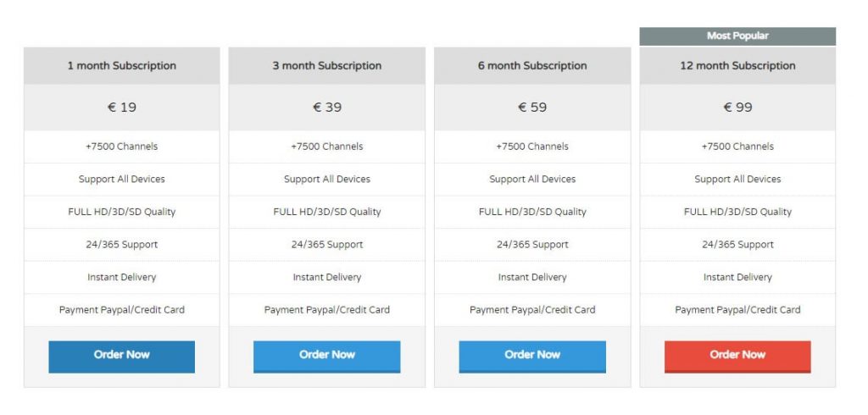Click Instant Delivery in 1 month plan

click(x=122, y=277)
